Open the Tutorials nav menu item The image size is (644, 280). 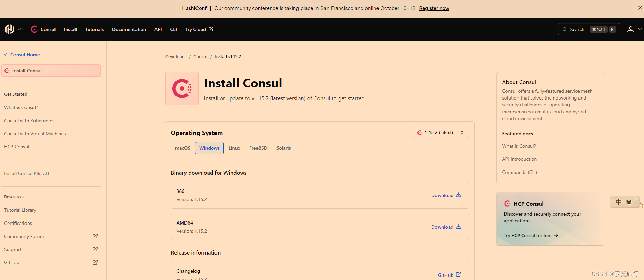(x=94, y=29)
